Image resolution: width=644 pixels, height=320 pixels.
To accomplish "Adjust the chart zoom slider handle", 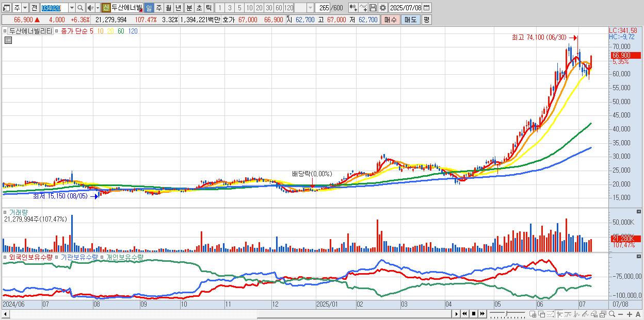I will coord(506,314).
